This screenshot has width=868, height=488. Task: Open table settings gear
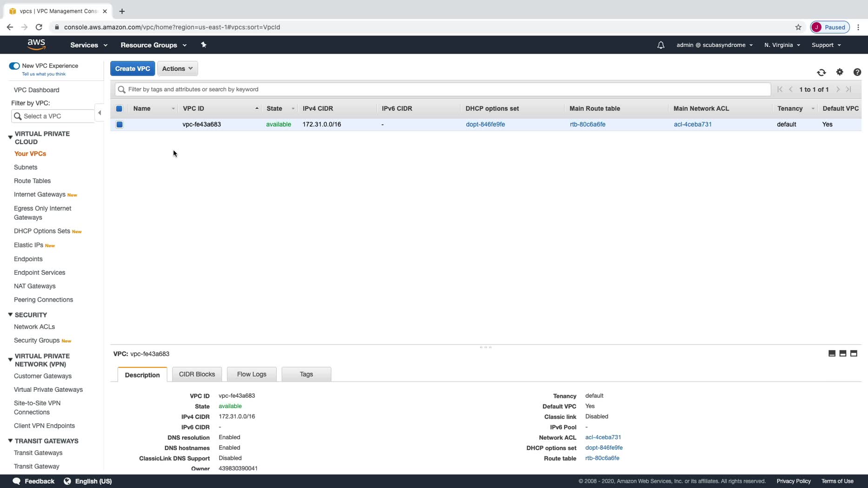[840, 72]
